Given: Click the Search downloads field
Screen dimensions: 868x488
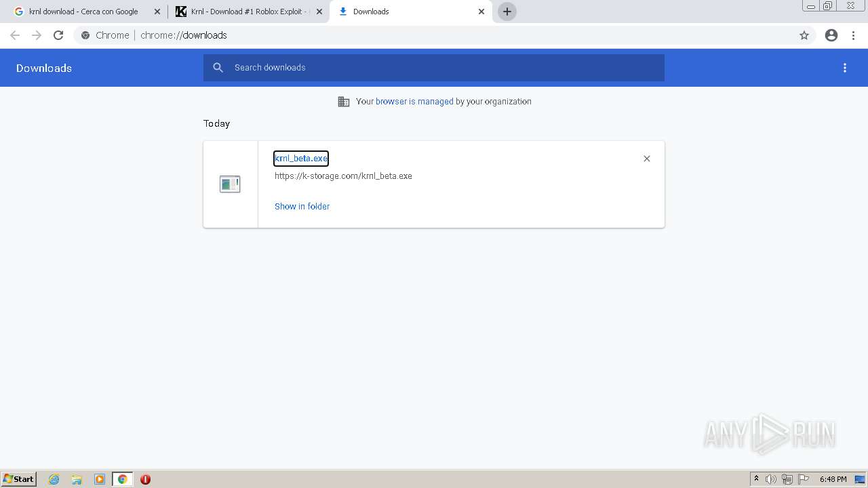Looking at the screenshot, I should click(434, 68).
